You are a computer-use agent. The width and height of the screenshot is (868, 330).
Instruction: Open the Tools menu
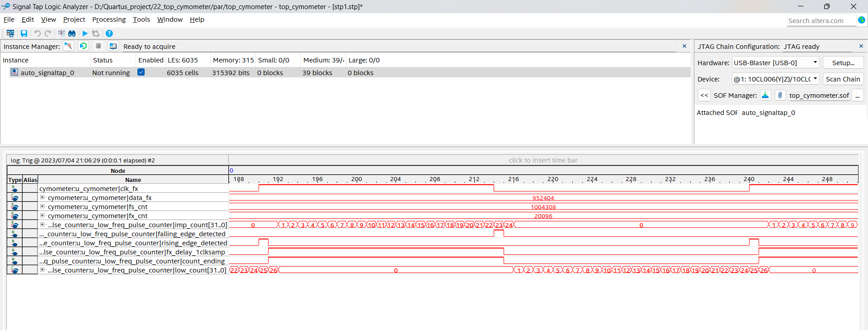coord(142,19)
